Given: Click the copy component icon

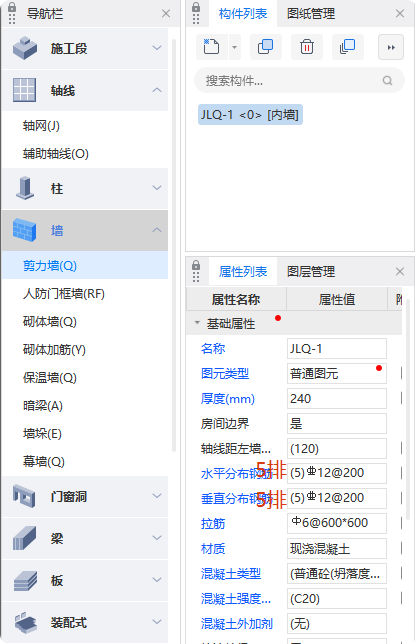Looking at the screenshot, I should (x=265, y=47).
